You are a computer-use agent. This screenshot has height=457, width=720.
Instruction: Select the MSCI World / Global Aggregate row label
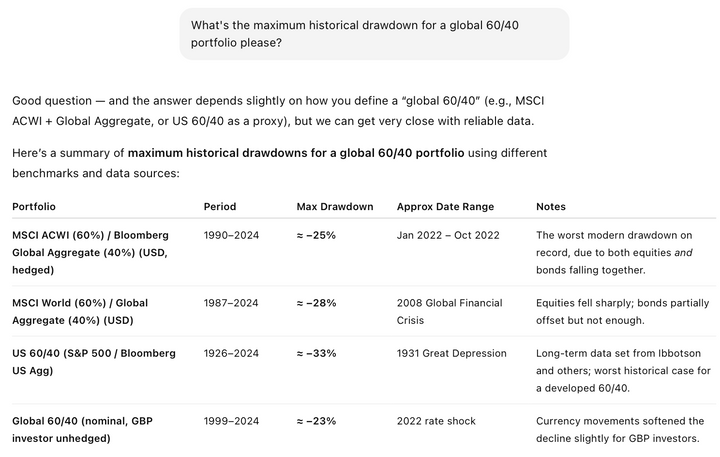tap(80, 311)
